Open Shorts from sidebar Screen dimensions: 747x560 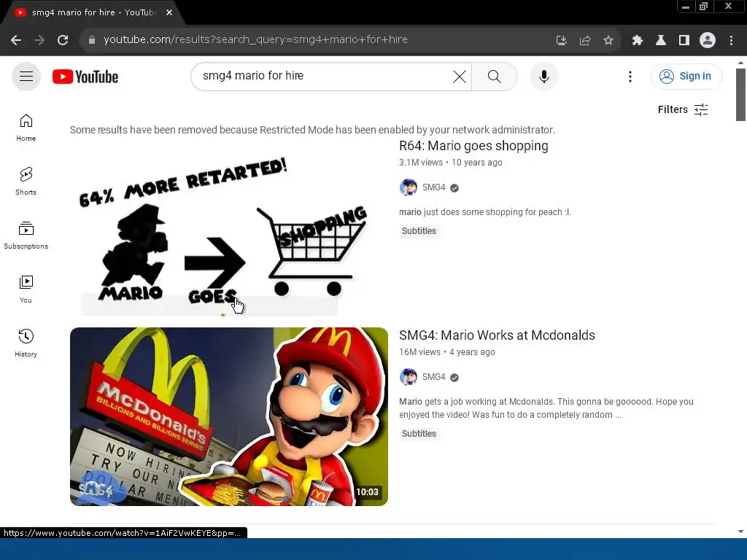[26, 182]
